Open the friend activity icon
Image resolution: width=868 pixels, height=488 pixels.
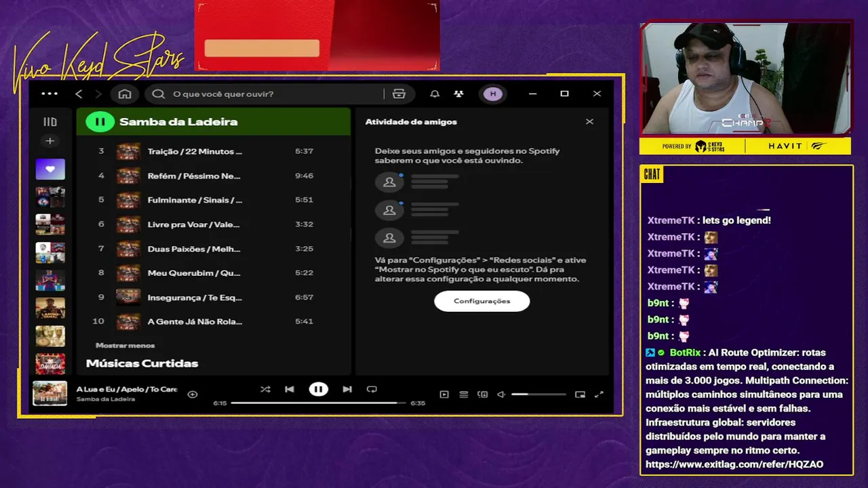[459, 94]
